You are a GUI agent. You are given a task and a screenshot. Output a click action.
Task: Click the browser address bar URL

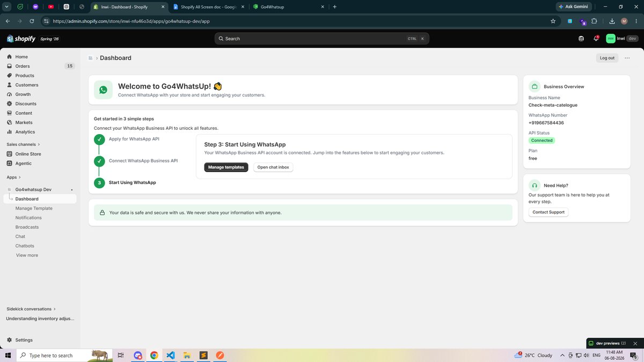tap(131, 21)
